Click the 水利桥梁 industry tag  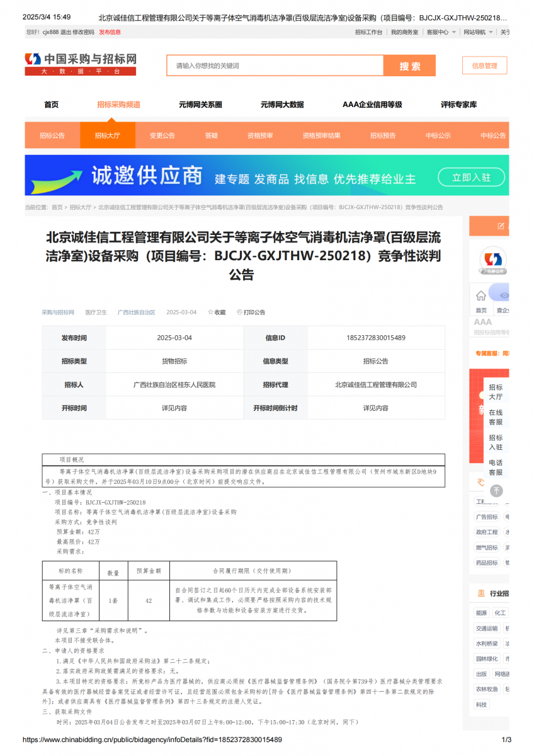tap(487, 644)
